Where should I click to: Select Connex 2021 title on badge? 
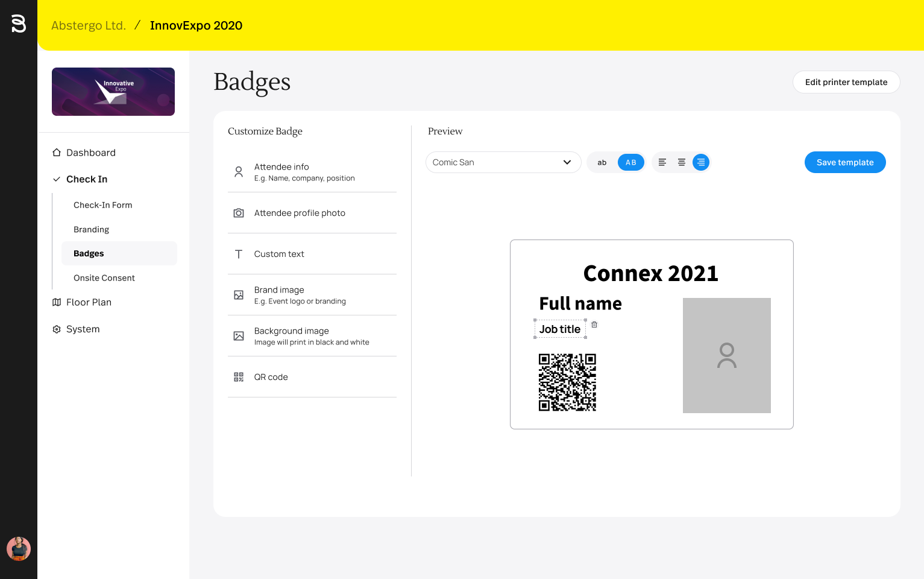651,274
